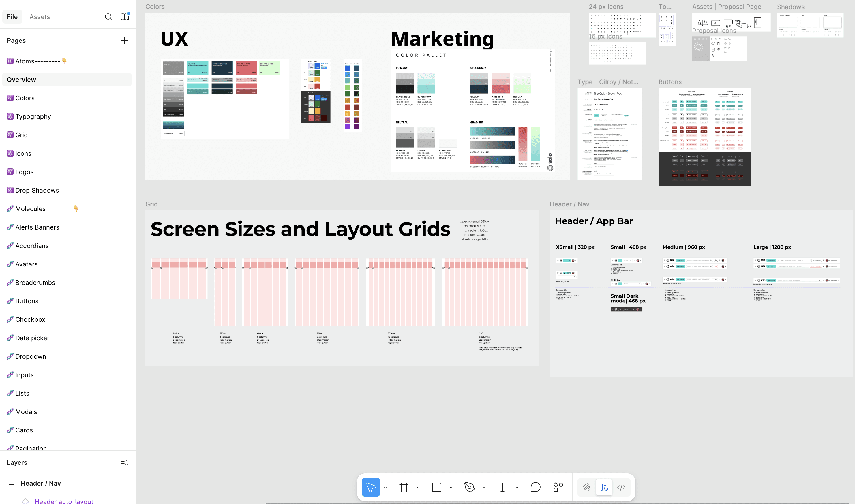
Task: Open Pen tool options dropdown arrow
Action: 484,487
